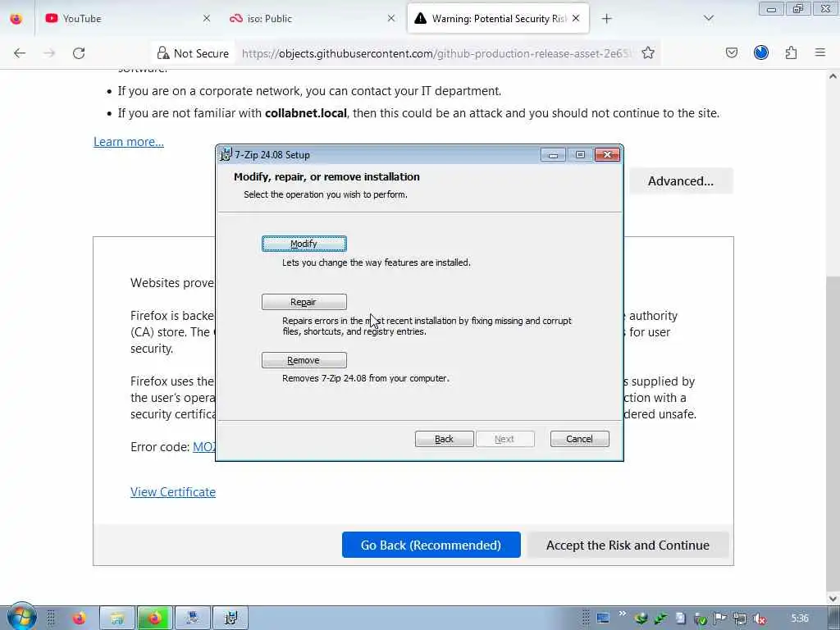The height and width of the screenshot is (630, 840).
Task: Click Accept the Risk and Continue
Action: [x=628, y=545]
